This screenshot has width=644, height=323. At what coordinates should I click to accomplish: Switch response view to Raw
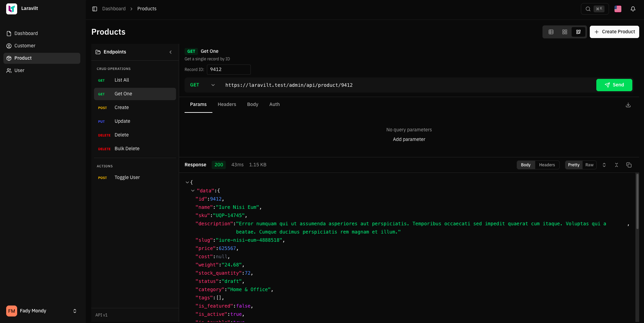coord(589,165)
